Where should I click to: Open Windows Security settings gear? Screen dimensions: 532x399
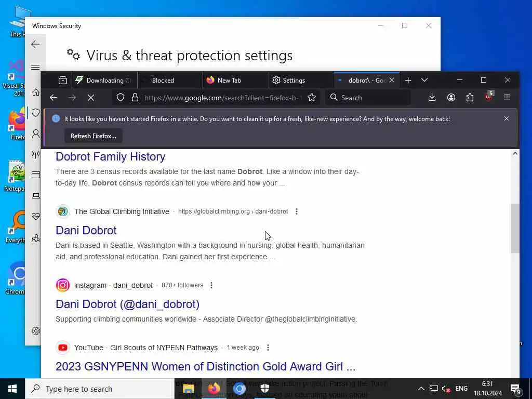coord(36,331)
